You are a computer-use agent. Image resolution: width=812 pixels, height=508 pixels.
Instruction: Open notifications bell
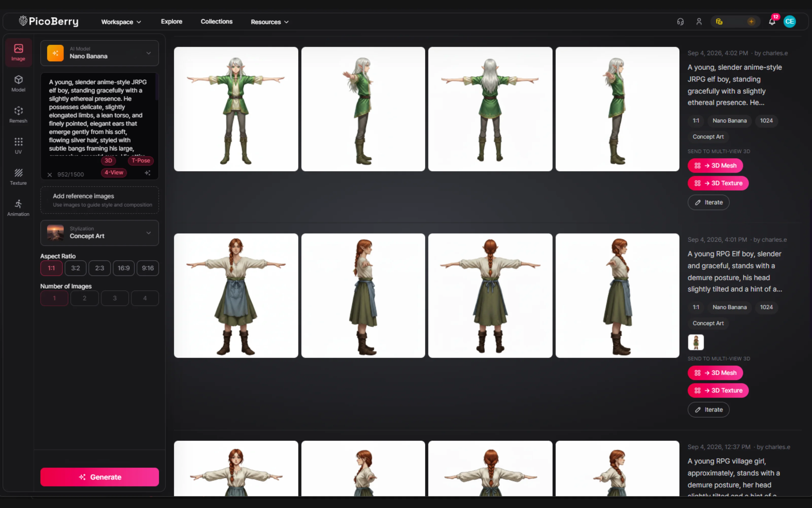coord(772,22)
